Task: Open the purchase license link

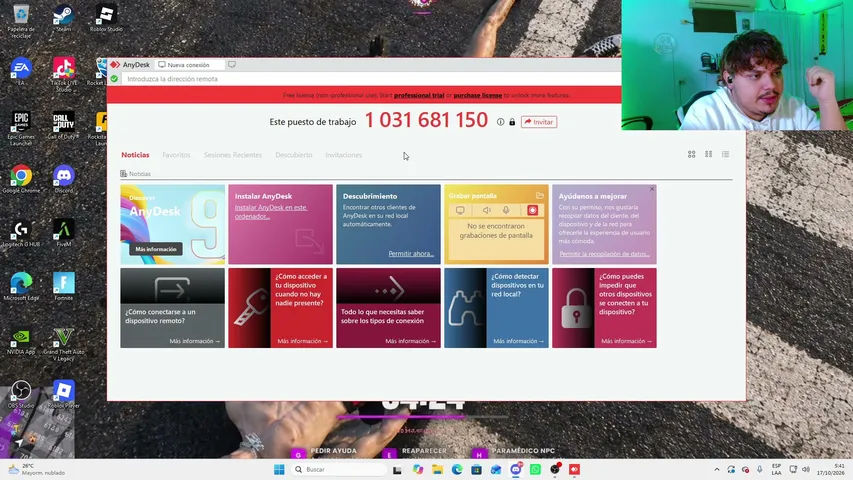Action: (x=478, y=95)
